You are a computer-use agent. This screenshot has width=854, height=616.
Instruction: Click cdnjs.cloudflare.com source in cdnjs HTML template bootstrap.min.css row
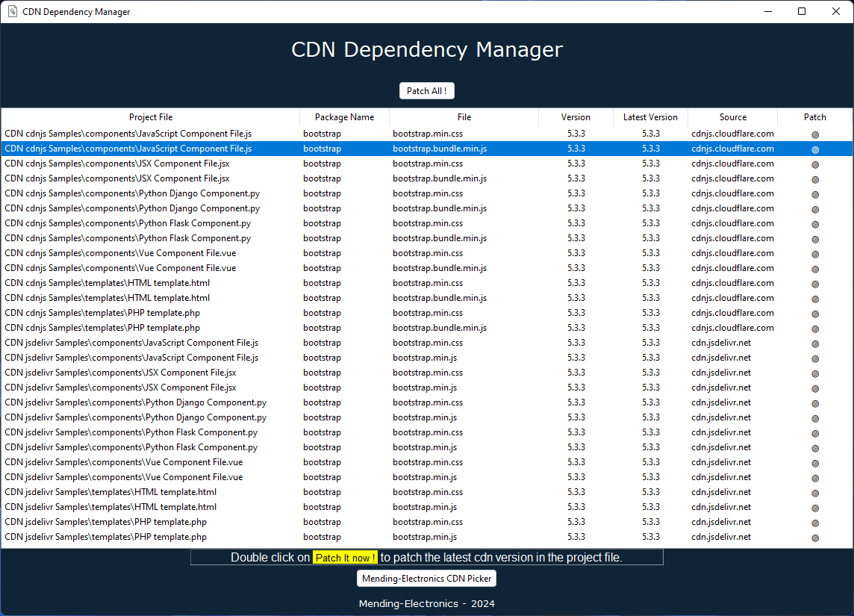tap(732, 283)
